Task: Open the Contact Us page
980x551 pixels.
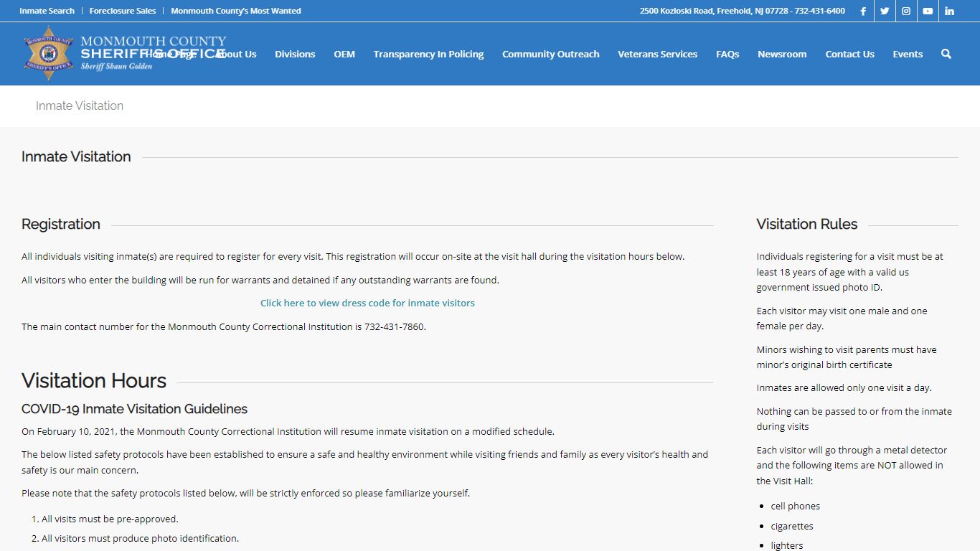Action: (x=849, y=54)
